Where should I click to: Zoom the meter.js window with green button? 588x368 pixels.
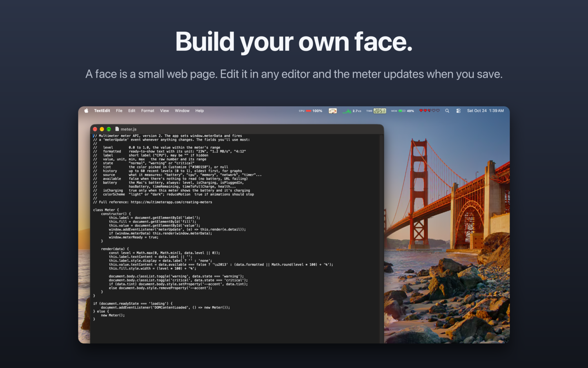(109, 129)
